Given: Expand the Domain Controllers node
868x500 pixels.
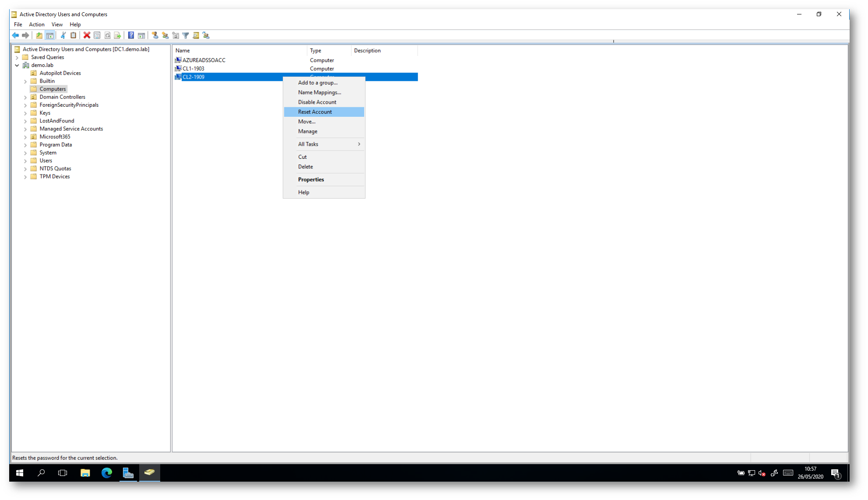Looking at the screenshot, I should pos(25,97).
